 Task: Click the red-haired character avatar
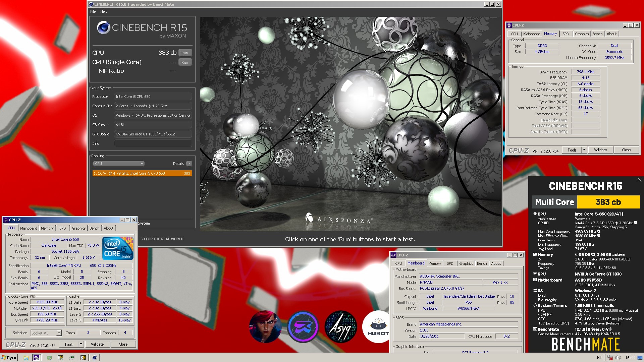coord(265,327)
